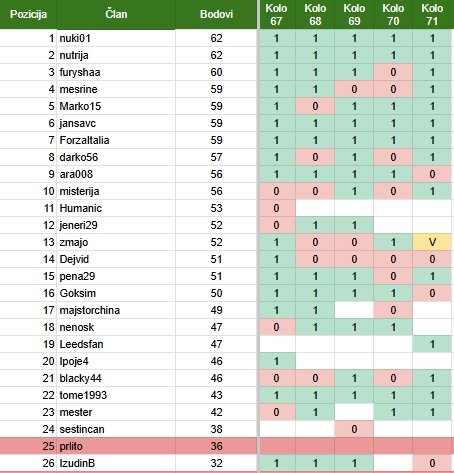Select the Kolo 69 header cell
The image size is (454, 473).
point(354,14)
